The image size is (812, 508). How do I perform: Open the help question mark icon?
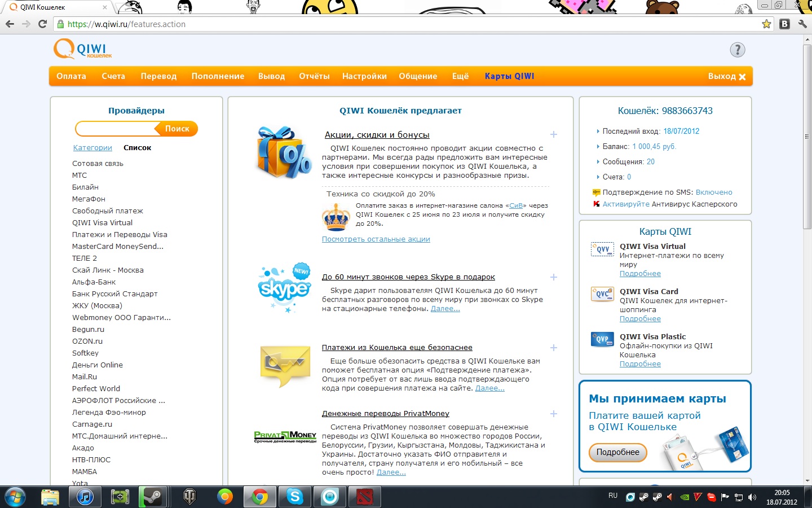tap(738, 50)
